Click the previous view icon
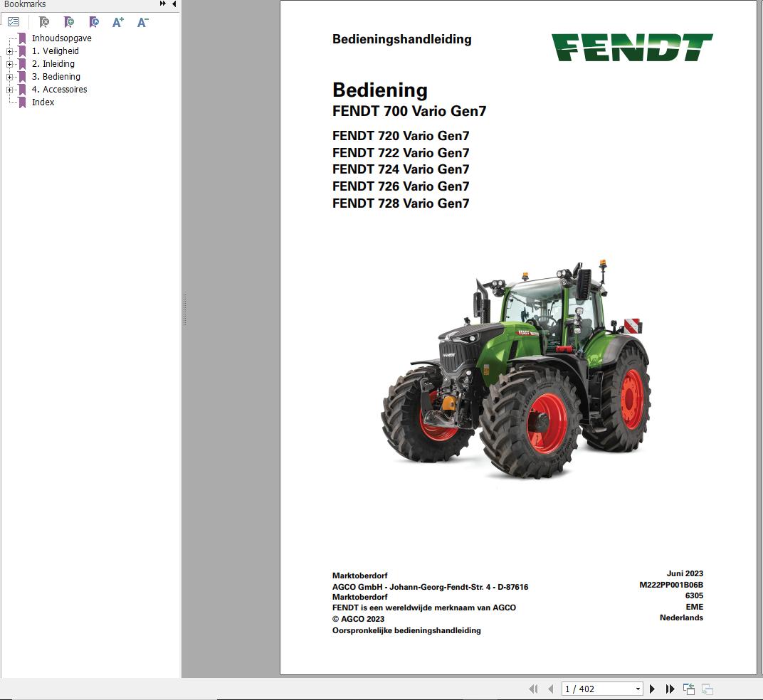The image size is (763, 700). [x=689, y=689]
